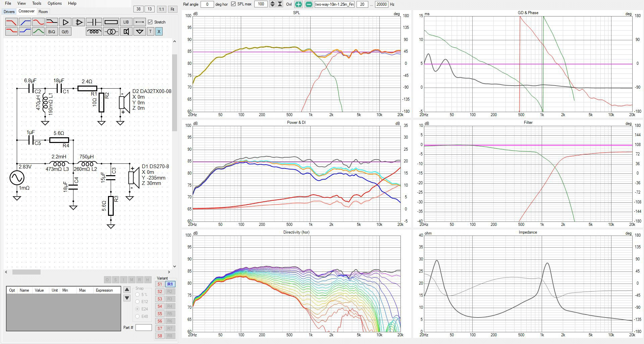This screenshot has width=644, height=344.
Task: Click the 1:1 zoom button
Action: 161,9
